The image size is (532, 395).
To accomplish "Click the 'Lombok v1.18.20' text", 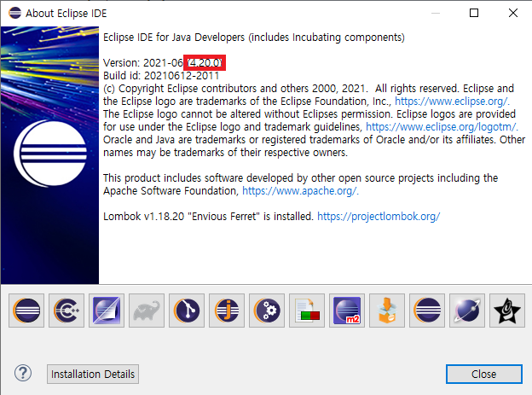I will pyautogui.click(x=143, y=217).
